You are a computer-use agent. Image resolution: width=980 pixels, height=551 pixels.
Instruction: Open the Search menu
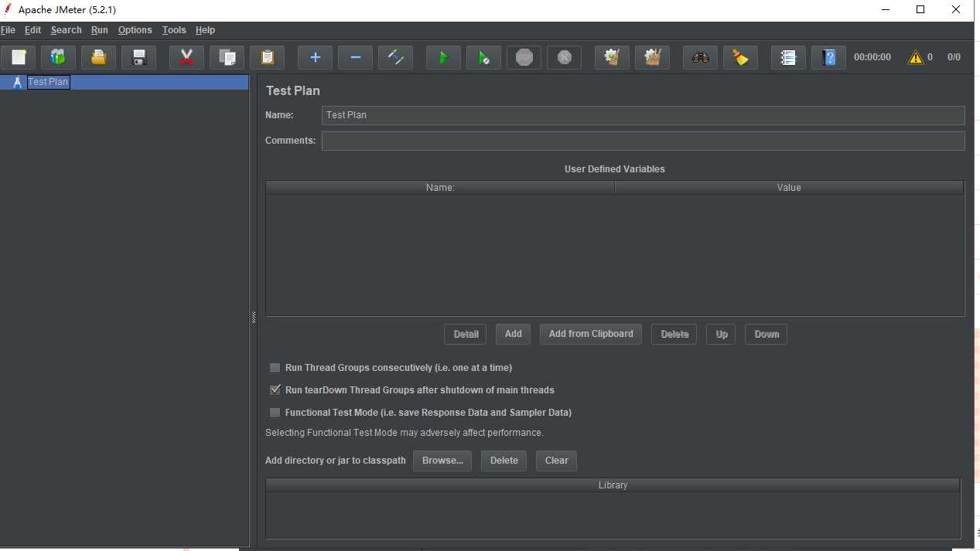[x=66, y=30]
